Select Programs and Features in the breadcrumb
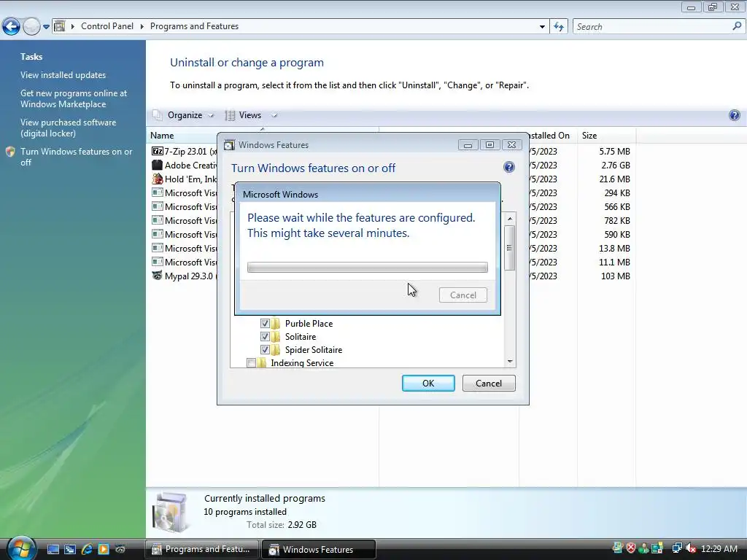The height and width of the screenshot is (560, 747). coord(194,26)
